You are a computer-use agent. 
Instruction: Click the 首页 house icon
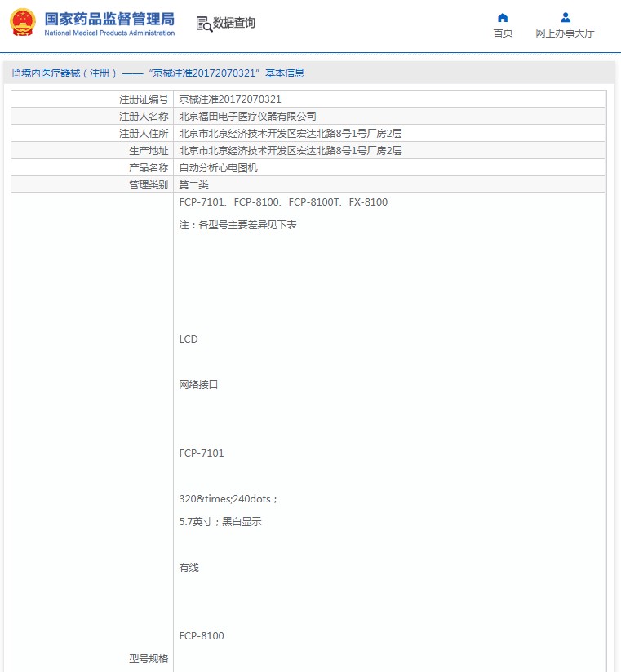point(503,17)
